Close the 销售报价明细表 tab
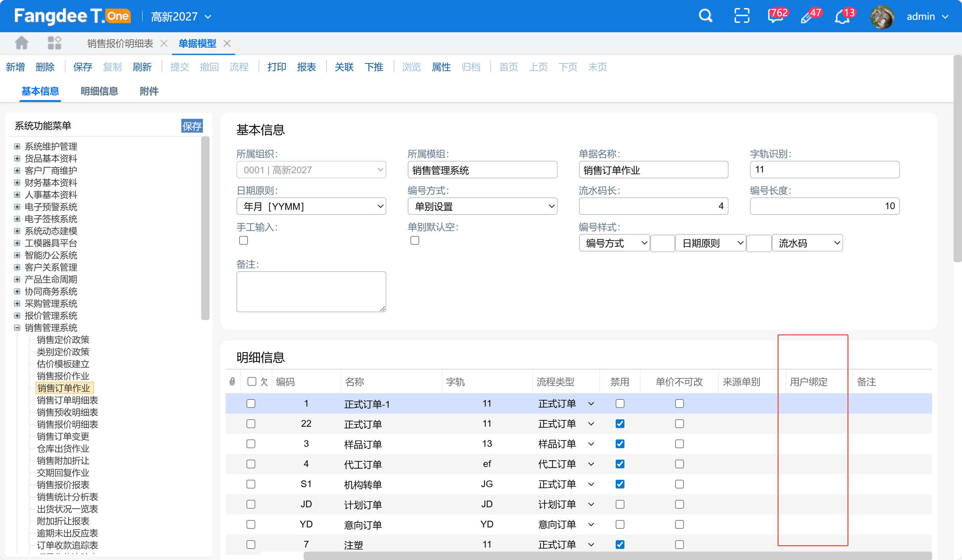The height and width of the screenshot is (560, 962). point(164,44)
